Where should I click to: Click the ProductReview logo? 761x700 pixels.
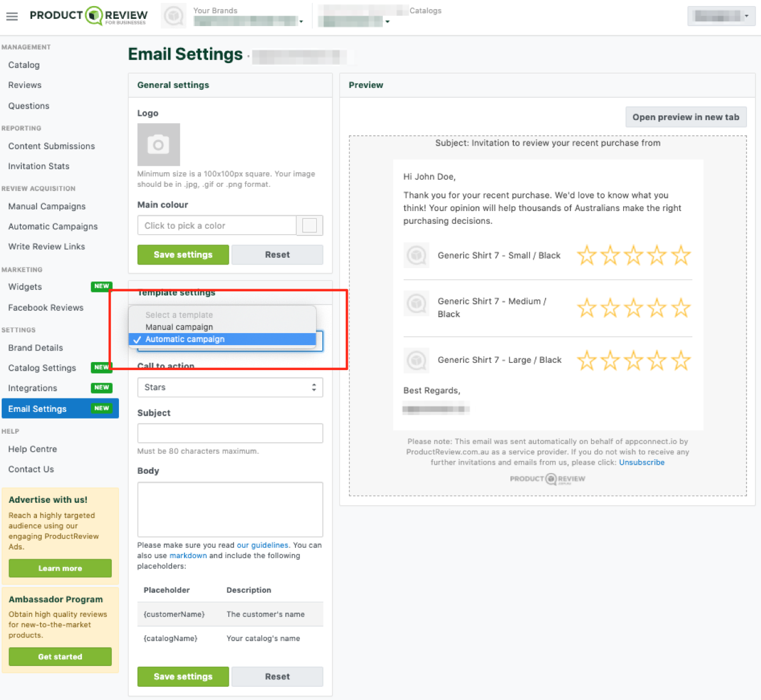(x=89, y=16)
